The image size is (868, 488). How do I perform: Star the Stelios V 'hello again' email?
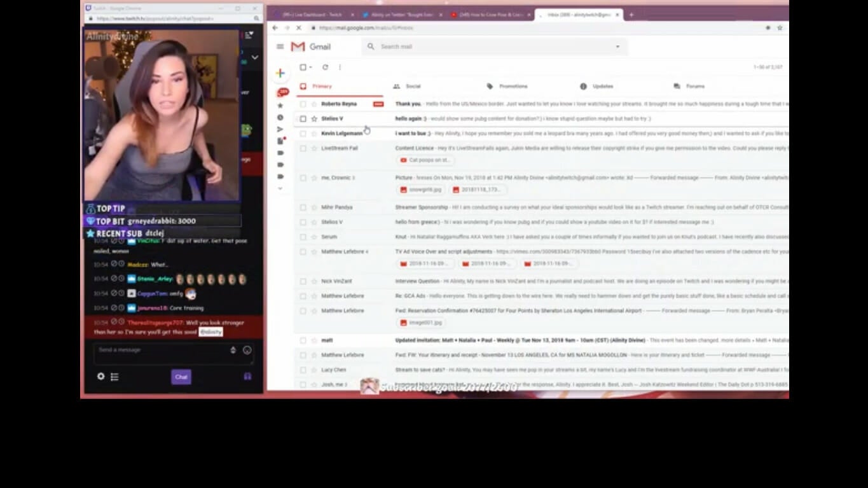coord(314,118)
